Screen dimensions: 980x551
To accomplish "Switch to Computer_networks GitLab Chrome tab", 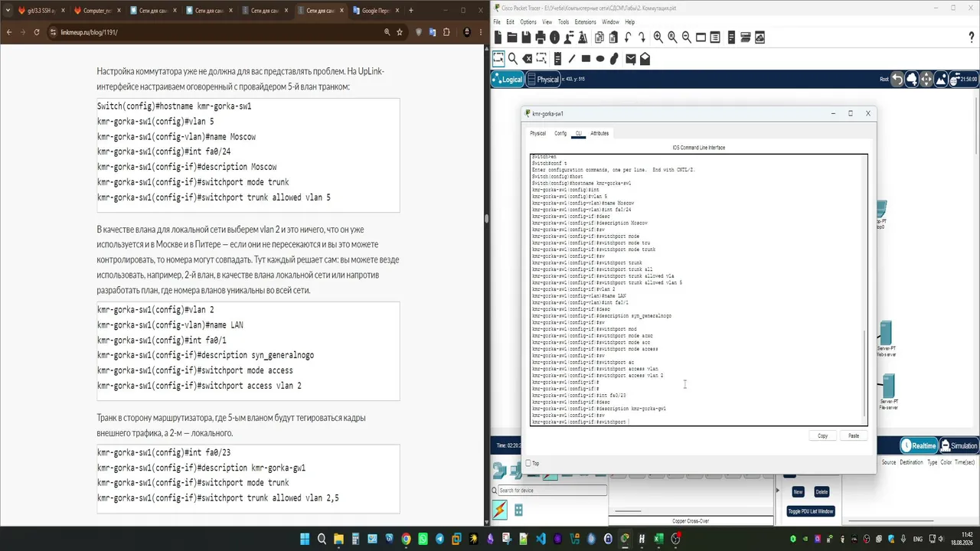I will (x=96, y=11).
